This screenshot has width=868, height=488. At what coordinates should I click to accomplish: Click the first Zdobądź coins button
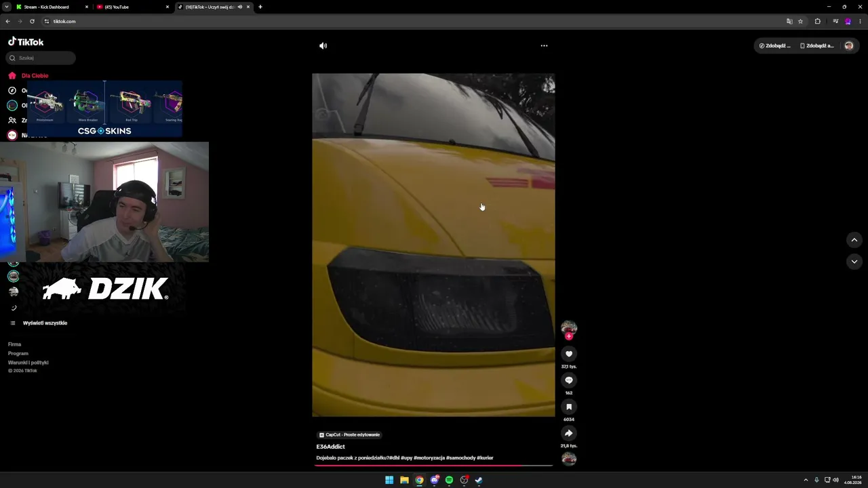[x=774, y=46]
